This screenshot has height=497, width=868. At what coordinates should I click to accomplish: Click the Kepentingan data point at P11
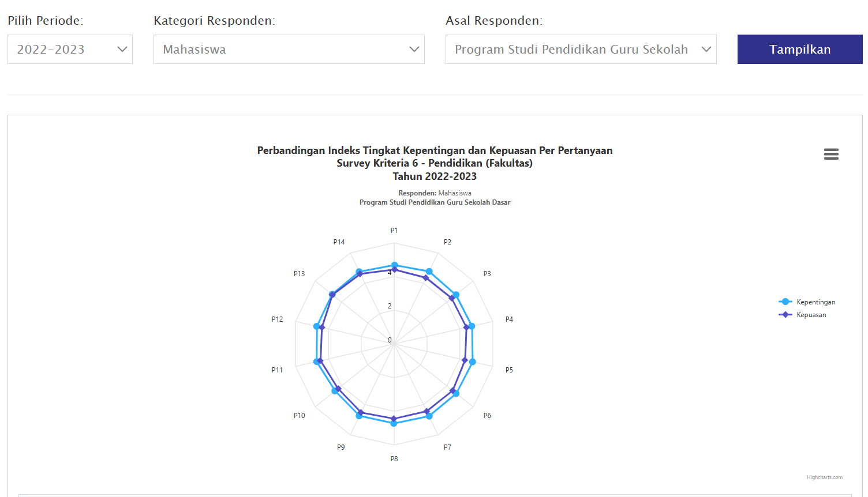(316, 362)
